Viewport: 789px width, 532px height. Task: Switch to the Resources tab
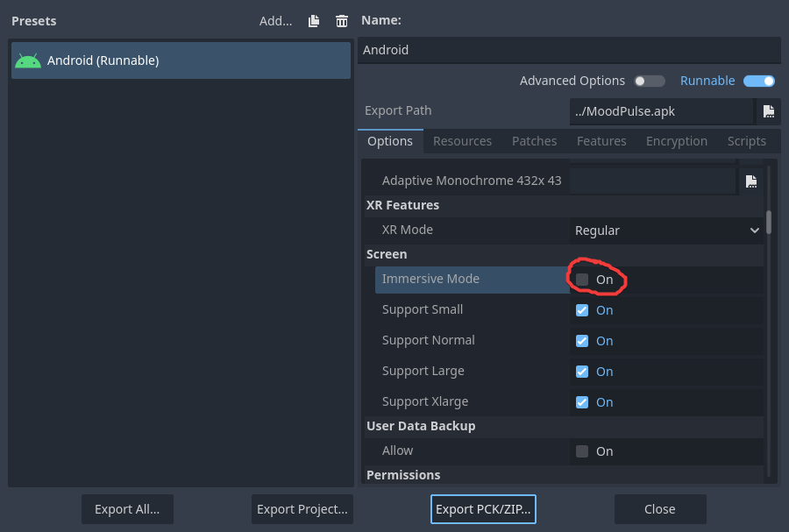click(x=462, y=141)
